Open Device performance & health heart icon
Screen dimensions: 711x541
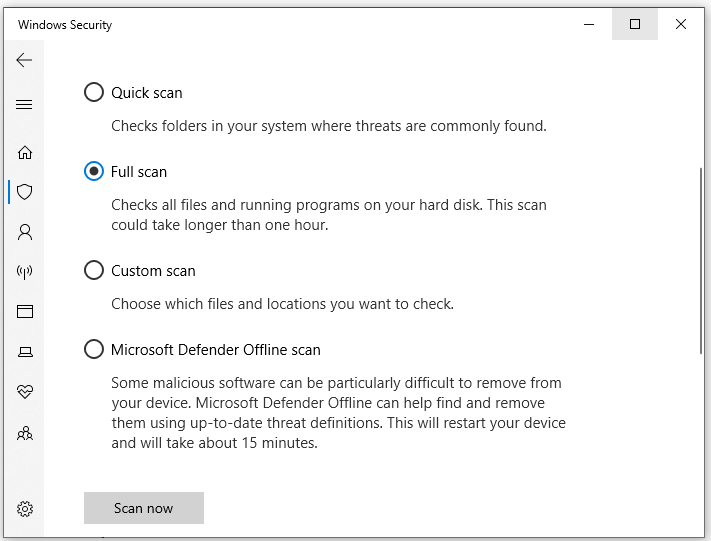tap(25, 391)
